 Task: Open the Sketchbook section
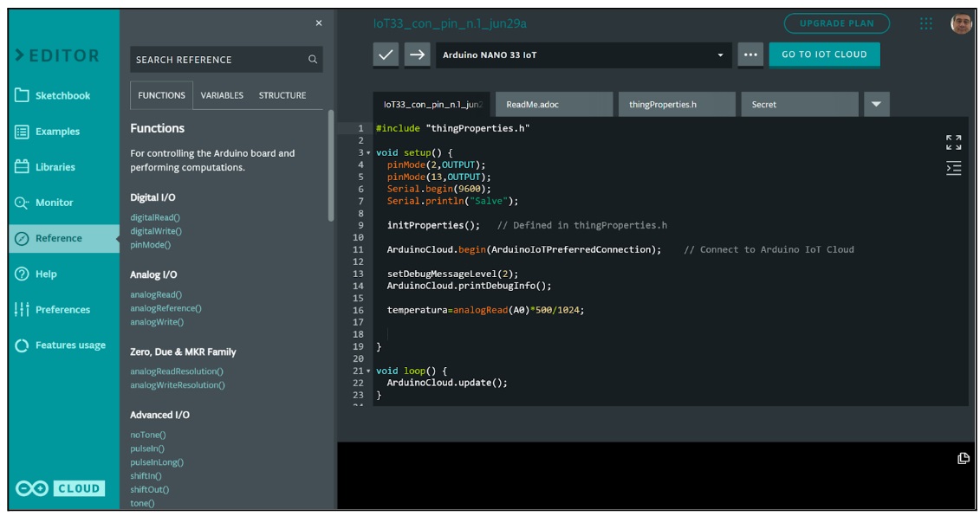coord(53,95)
